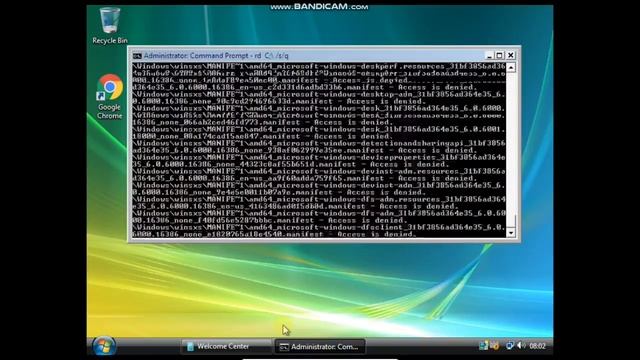Click the Command Prompt title bar text
Screen dimensions: 640x360
(x=216, y=56)
